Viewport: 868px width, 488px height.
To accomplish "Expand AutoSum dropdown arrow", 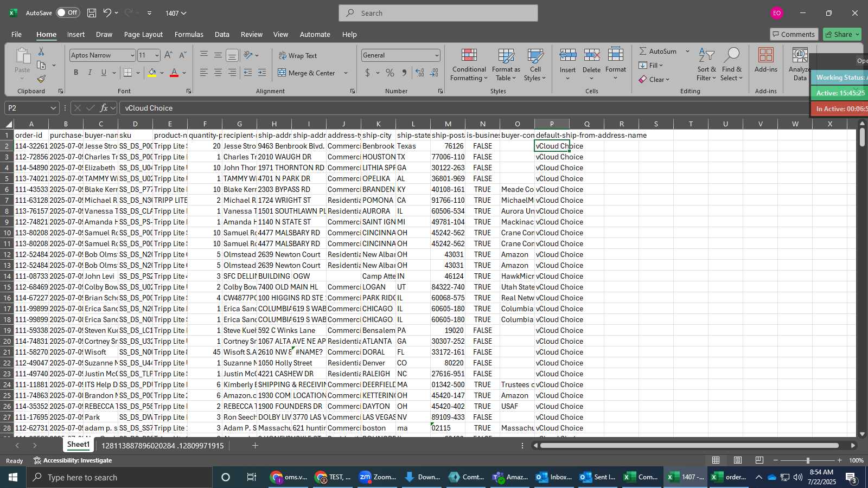I will click(x=687, y=51).
